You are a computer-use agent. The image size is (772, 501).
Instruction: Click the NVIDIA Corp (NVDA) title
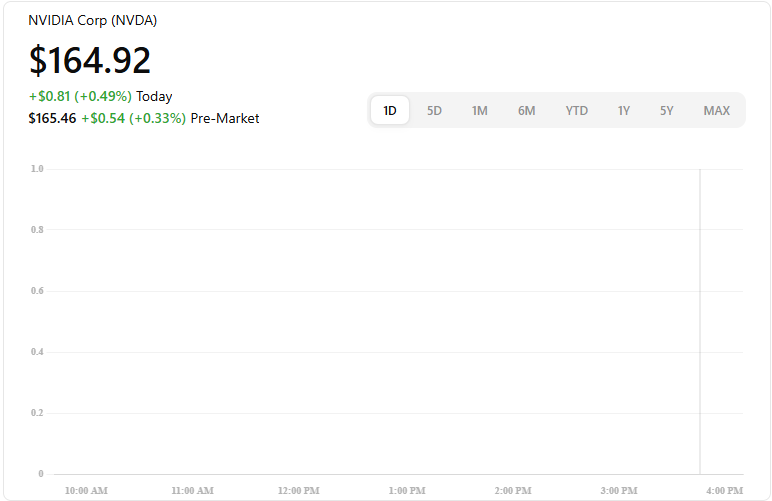(x=93, y=21)
